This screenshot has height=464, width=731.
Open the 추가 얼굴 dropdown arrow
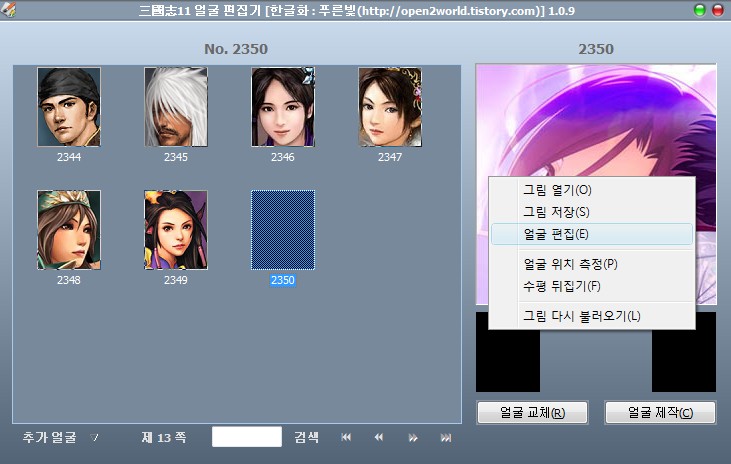tap(94, 437)
